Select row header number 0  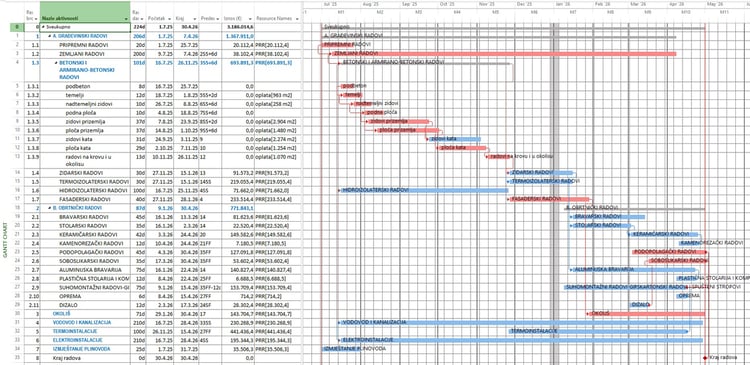pyautogui.click(x=16, y=27)
